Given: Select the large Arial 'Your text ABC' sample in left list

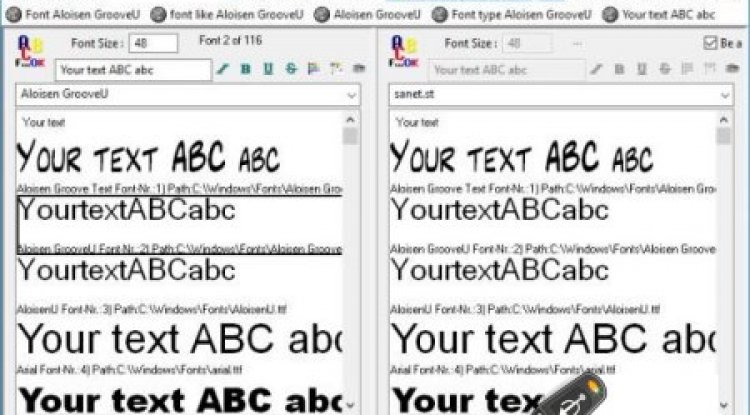Looking at the screenshot, I should pos(179,339).
